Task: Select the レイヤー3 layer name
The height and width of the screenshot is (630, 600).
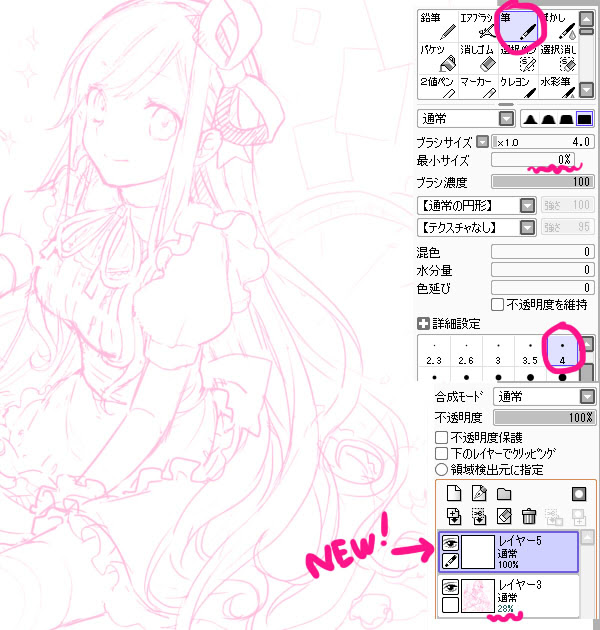Action: 520,585
